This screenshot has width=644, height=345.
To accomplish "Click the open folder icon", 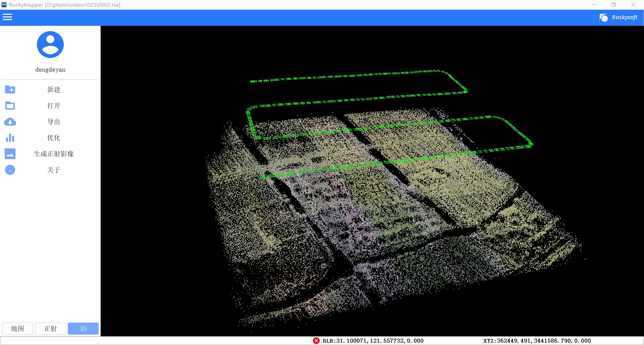I will [10, 106].
